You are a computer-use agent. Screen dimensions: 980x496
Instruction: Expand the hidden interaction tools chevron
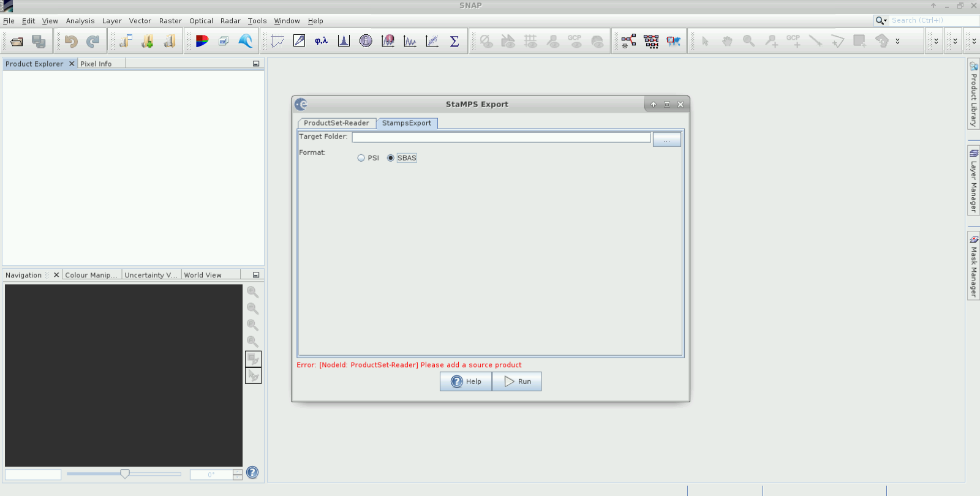pyautogui.click(x=897, y=41)
